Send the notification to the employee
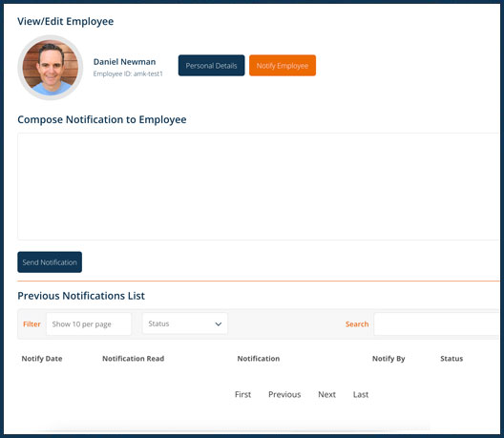 click(50, 261)
